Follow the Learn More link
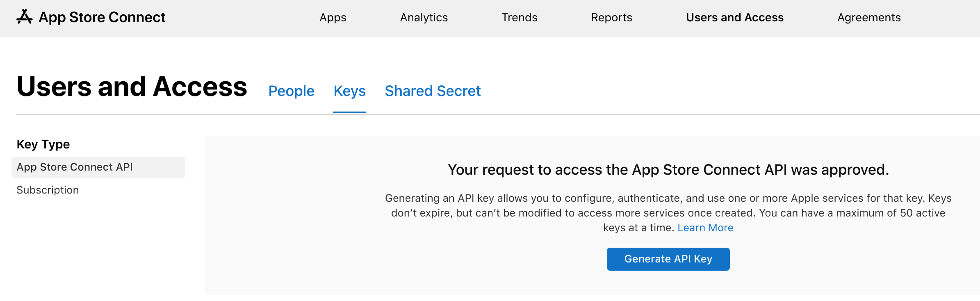Viewport: 980px width, 301px height. (x=705, y=228)
